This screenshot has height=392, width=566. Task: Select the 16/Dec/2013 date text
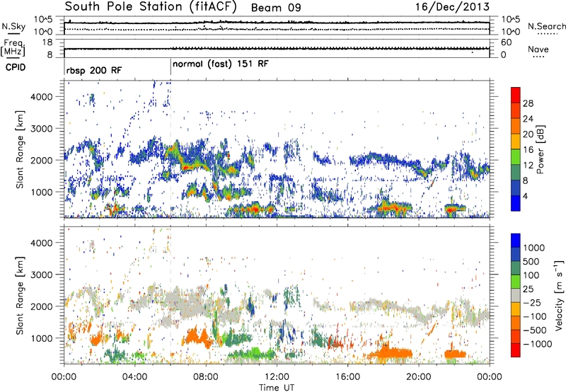click(x=452, y=7)
